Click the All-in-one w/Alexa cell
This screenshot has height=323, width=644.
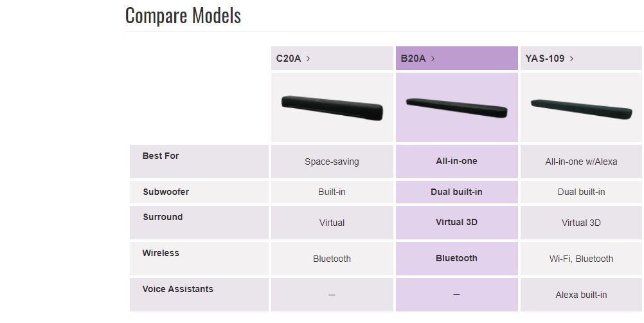point(581,161)
